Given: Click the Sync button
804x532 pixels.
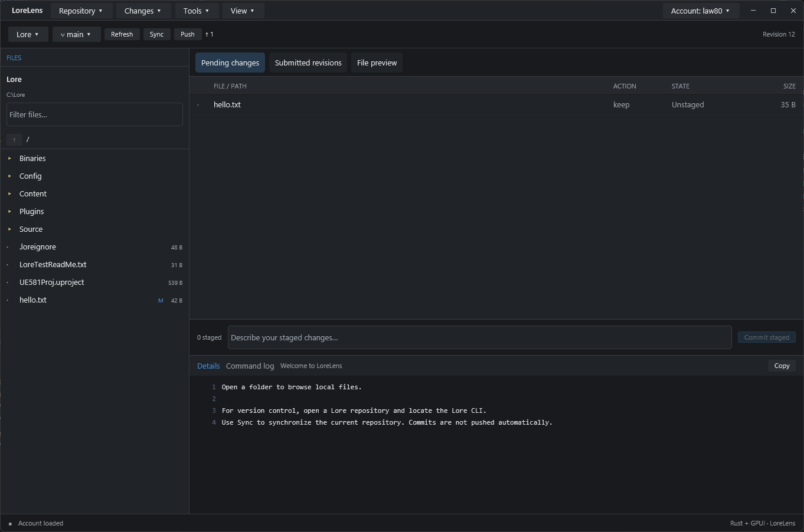Looking at the screenshot, I should point(156,34).
